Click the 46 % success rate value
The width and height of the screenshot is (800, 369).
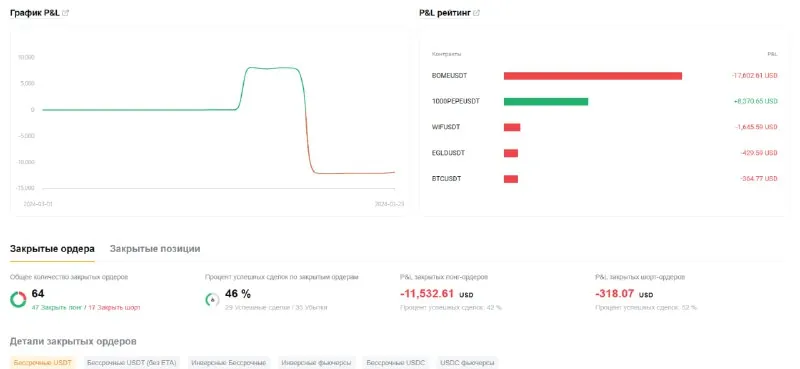(238, 294)
